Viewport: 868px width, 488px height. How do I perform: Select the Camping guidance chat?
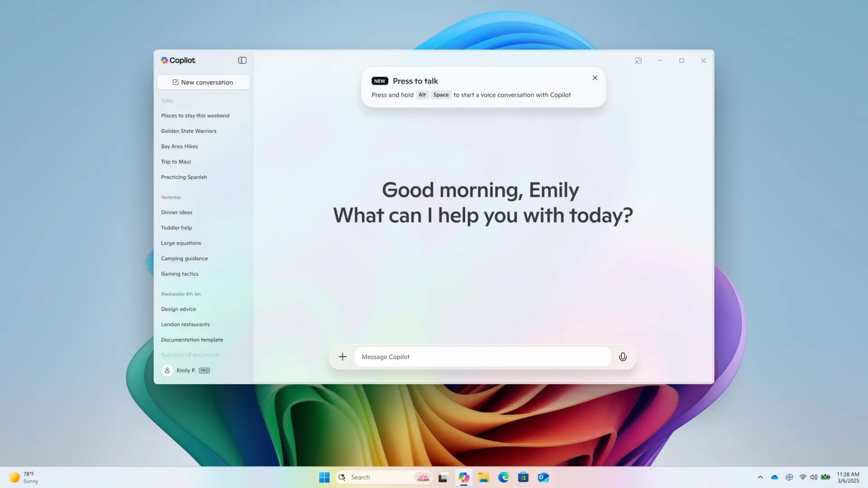point(184,258)
